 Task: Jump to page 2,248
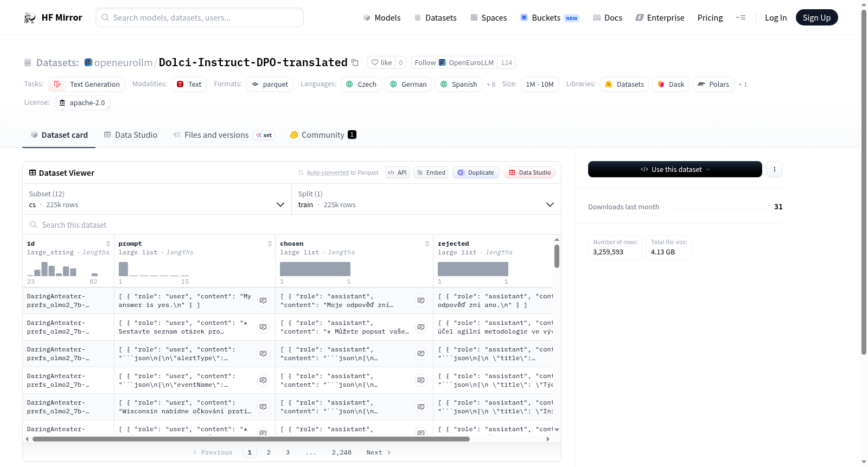coord(342,452)
